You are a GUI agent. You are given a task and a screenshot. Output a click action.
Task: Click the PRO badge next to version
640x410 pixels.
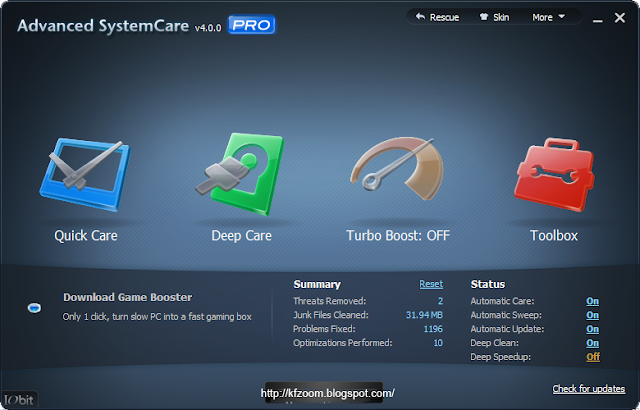click(x=251, y=25)
